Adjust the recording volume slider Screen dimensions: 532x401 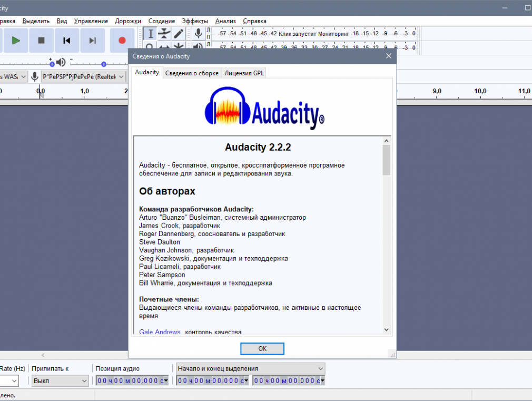click(52, 64)
